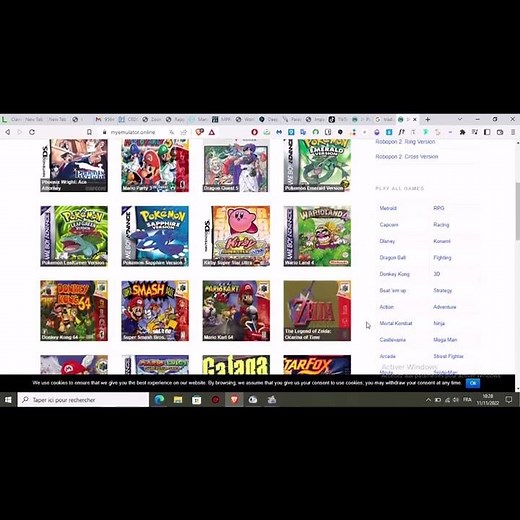This screenshot has width=520, height=520.
Task: Browse the Mega Man games category
Action: click(445, 340)
